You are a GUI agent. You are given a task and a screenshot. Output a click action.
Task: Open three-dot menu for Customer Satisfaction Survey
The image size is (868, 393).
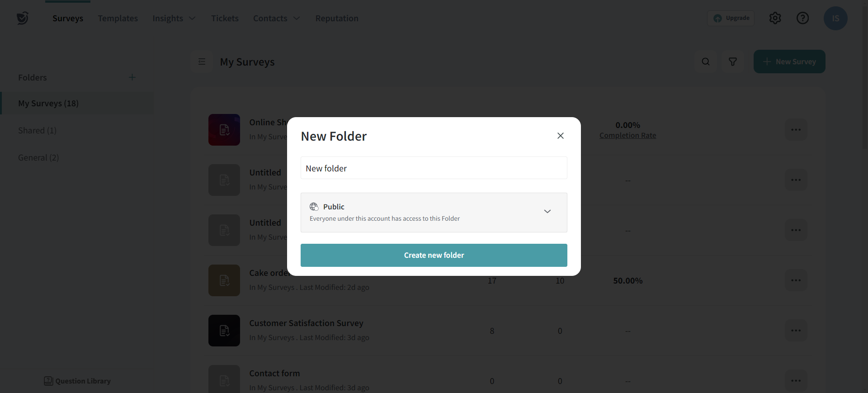[x=796, y=331]
